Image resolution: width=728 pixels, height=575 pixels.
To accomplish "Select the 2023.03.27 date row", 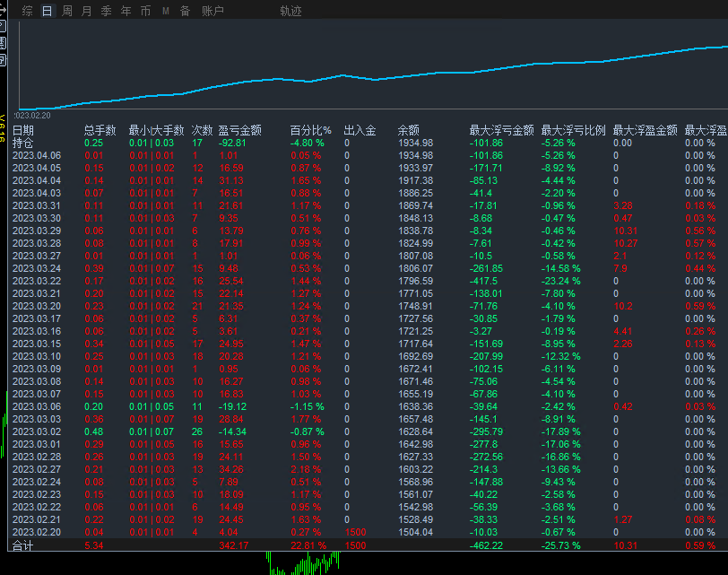I will pyautogui.click(x=368, y=256).
